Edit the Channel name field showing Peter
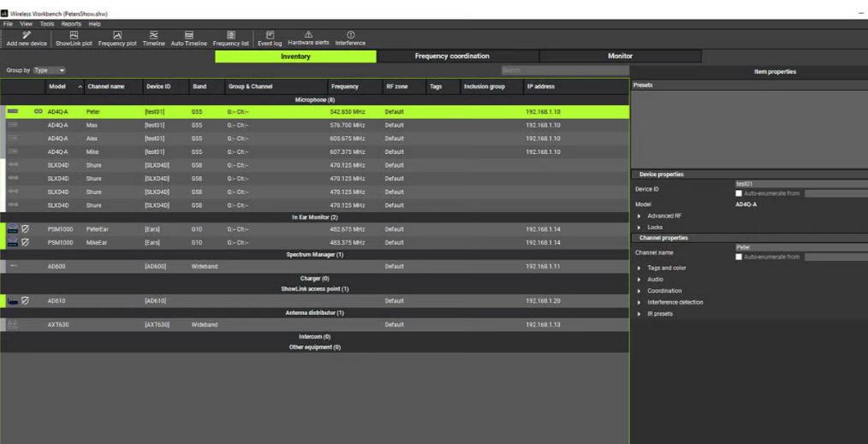868x444 pixels. pyautogui.click(x=801, y=247)
